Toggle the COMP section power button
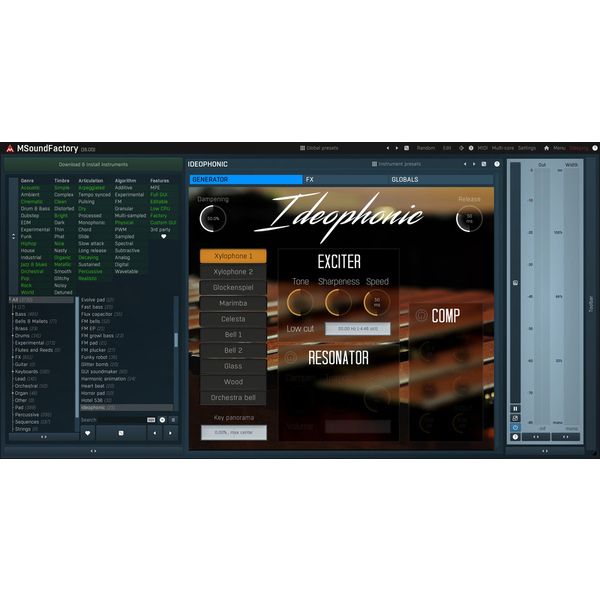600x600 pixels. point(421,315)
